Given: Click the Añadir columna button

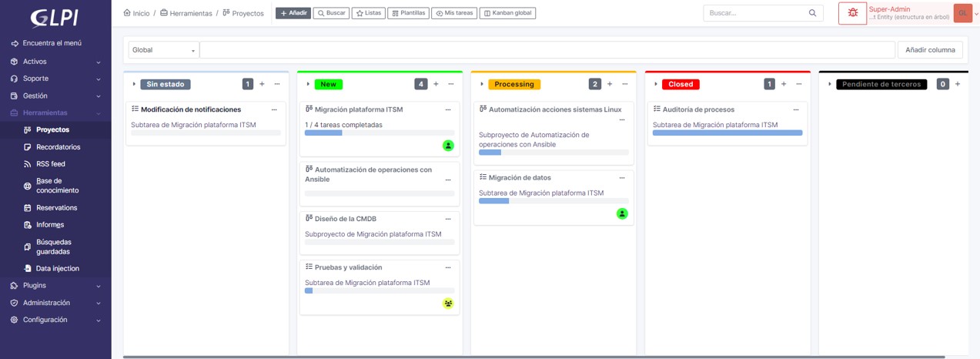Looking at the screenshot, I should coord(929,50).
